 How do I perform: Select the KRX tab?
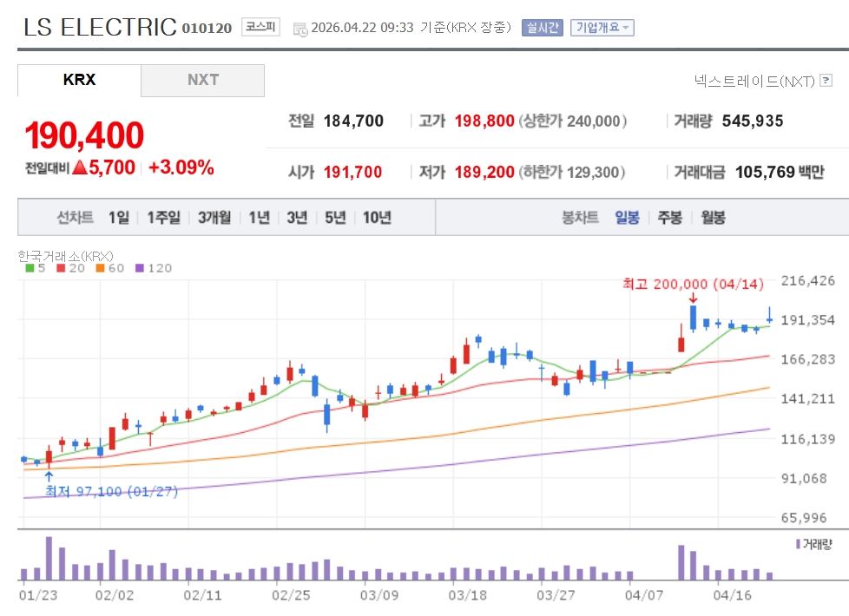(79, 80)
